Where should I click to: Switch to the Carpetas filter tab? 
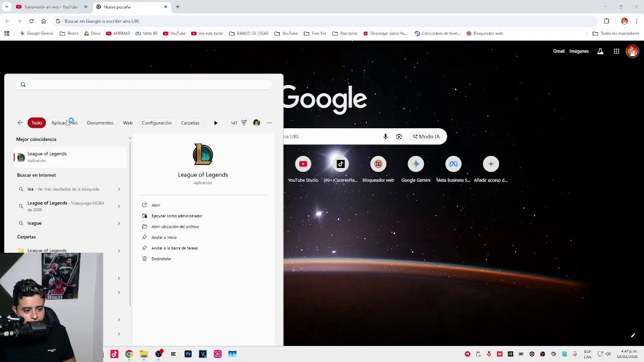point(190,123)
